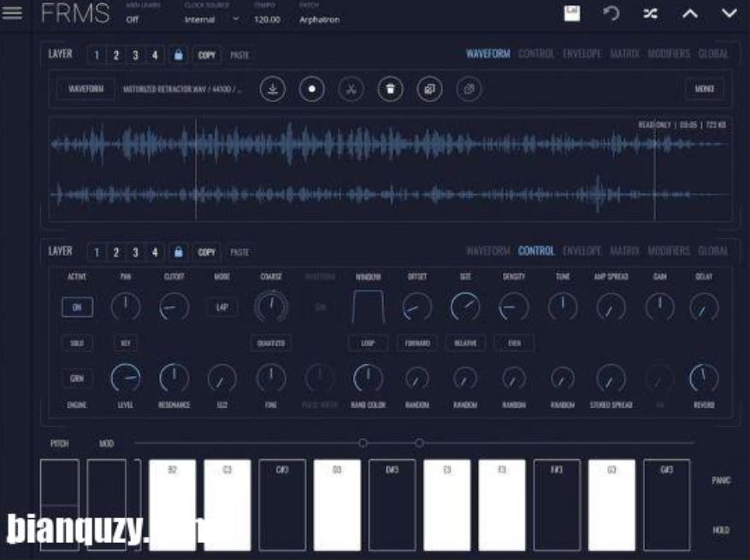Image resolution: width=750 pixels, height=560 pixels.
Task: Delete the waveform with the trash icon
Action: [x=390, y=89]
